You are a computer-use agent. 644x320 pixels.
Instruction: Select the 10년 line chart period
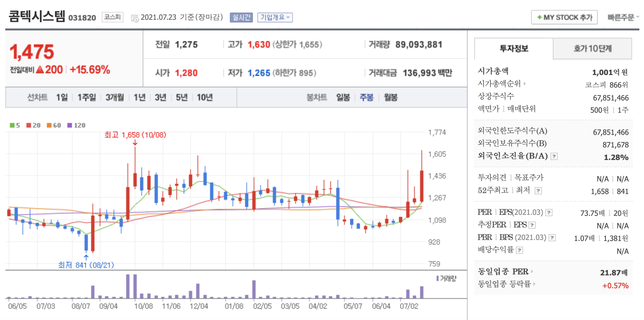[205, 97]
